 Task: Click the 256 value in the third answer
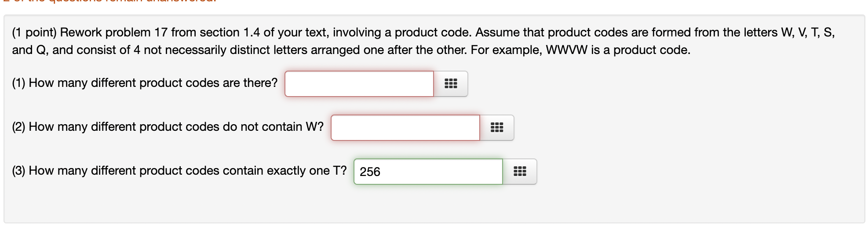click(370, 172)
